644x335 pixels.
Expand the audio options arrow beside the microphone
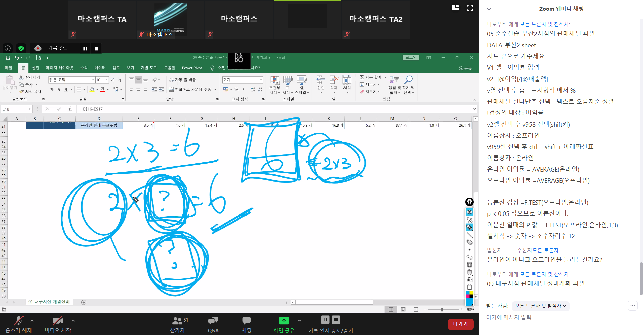click(32, 321)
